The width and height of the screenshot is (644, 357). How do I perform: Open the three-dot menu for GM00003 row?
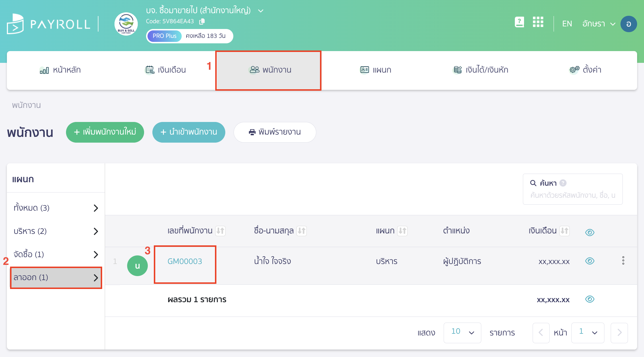point(623,261)
